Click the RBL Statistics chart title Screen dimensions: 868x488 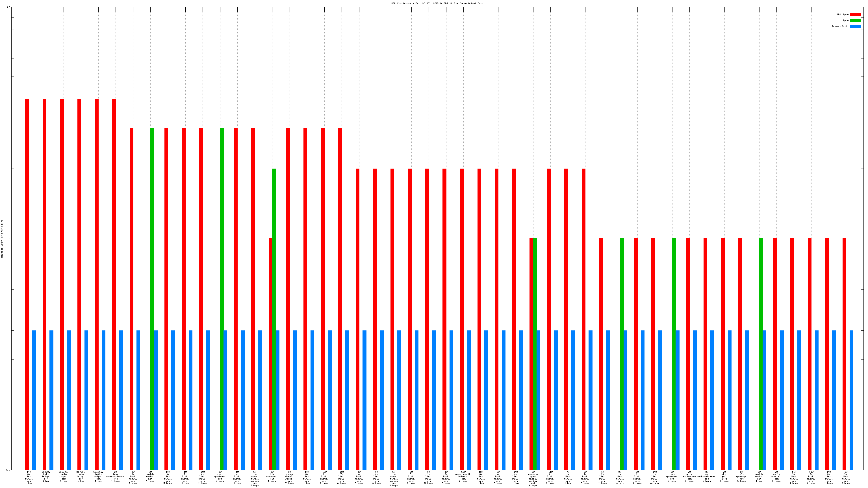tap(437, 3)
